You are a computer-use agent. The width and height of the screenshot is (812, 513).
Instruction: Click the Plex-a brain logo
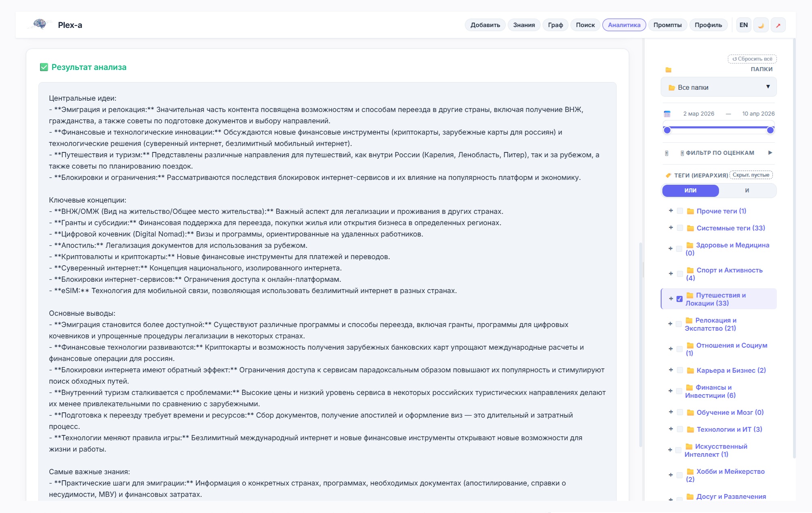(39, 24)
